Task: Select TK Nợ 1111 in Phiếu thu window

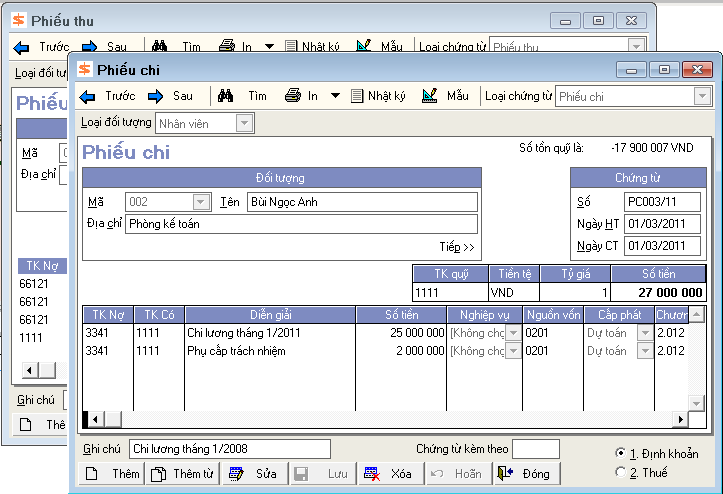Action: [31, 338]
